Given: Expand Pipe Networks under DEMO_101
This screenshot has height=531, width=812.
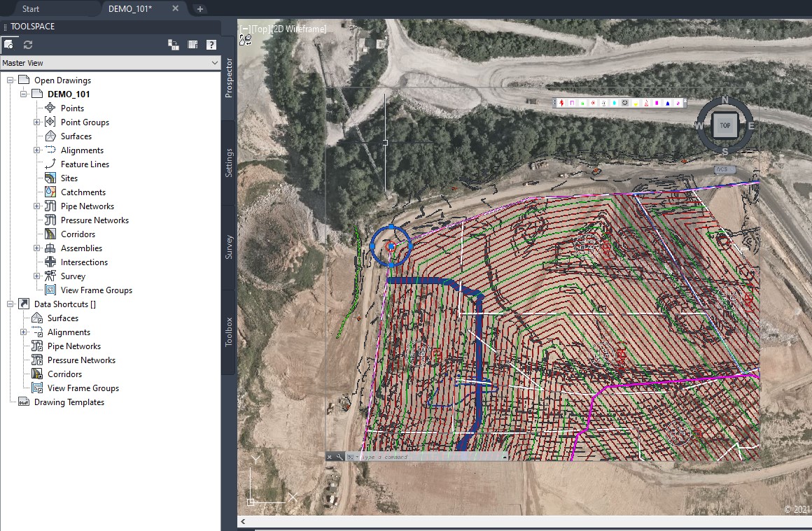Looking at the screenshot, I should click(36, 206).
